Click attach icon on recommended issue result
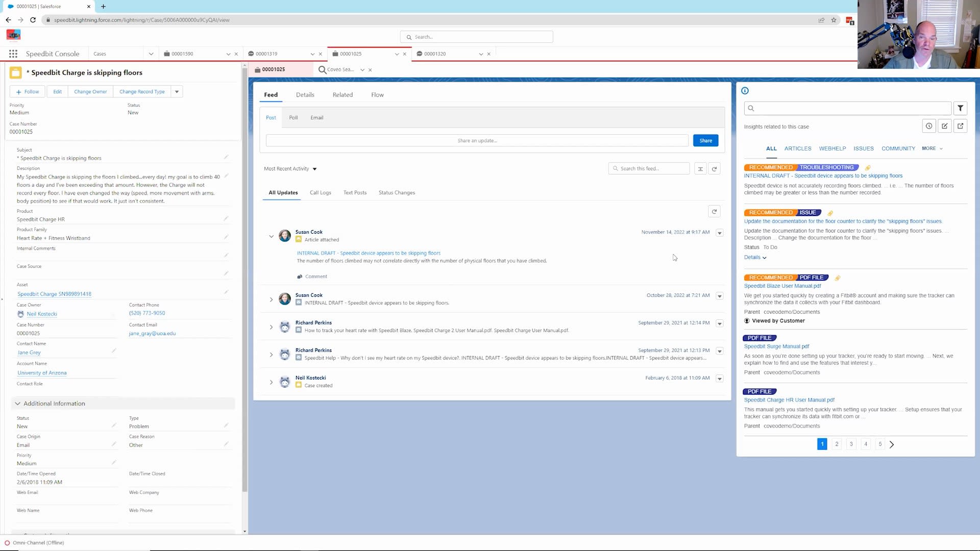980x551 pixels. coord(830,213)
